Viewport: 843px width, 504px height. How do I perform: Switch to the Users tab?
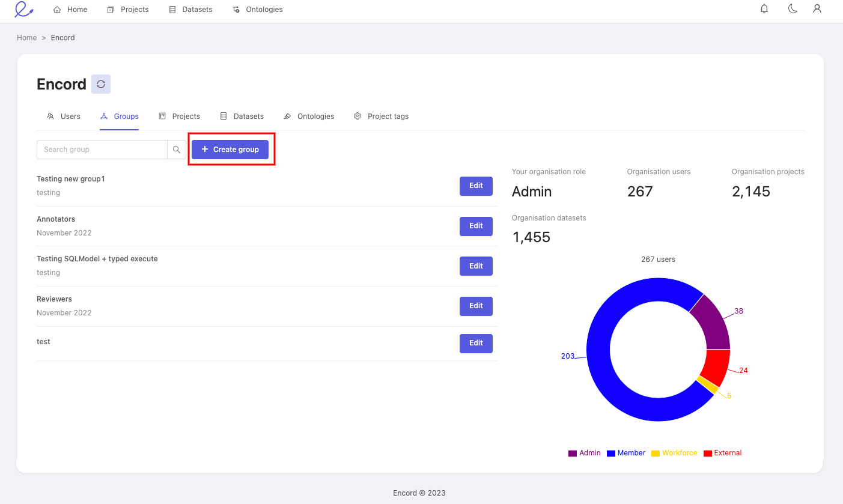tap(63, 116)
